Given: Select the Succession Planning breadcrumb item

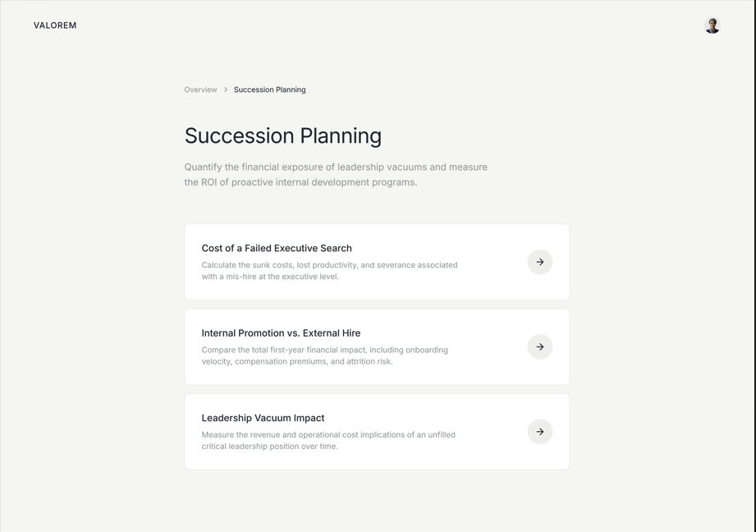Looking at the screenshot, I should coord(269,89).
